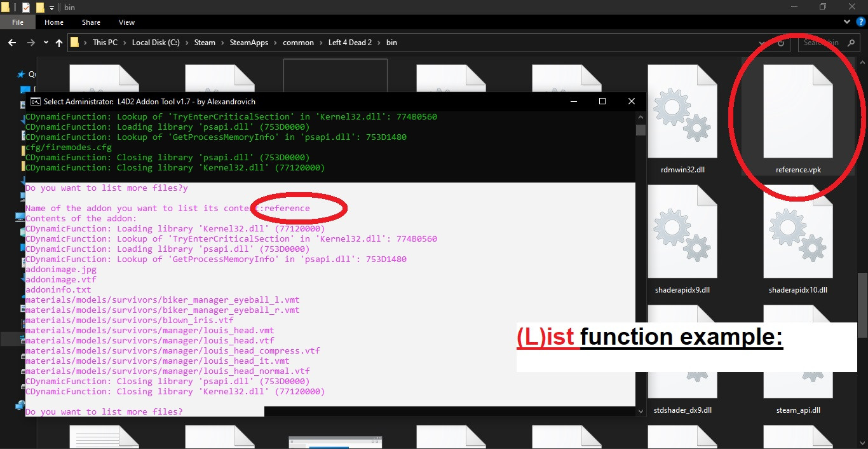Minimize the Explorer window
This screenshot has width=868, height=449.
[793, 7]
